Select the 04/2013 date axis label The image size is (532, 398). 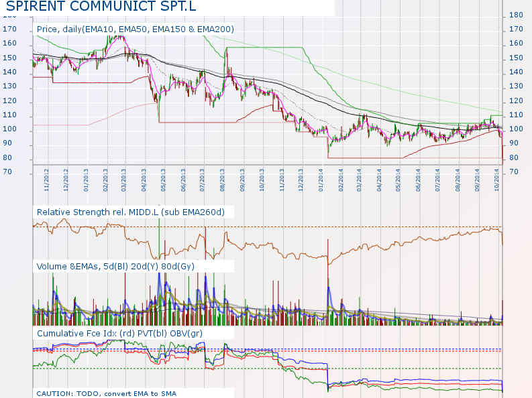tap(144, 180)
